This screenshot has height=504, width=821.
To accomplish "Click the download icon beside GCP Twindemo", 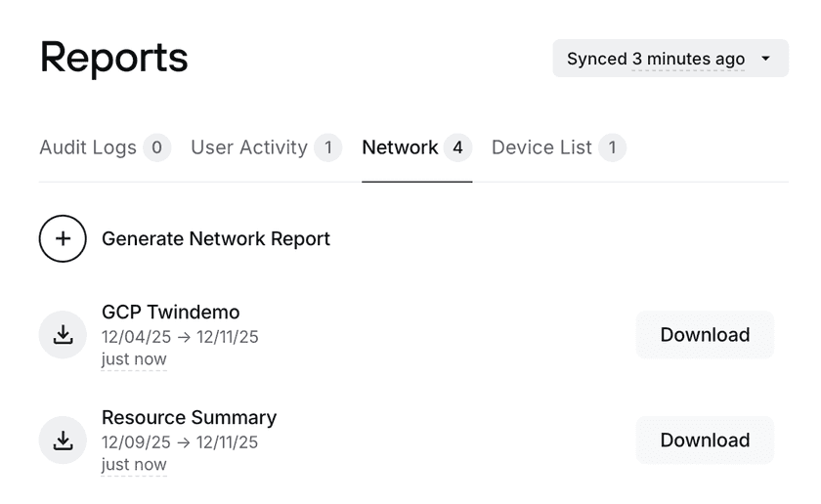I will coord(63,335).
